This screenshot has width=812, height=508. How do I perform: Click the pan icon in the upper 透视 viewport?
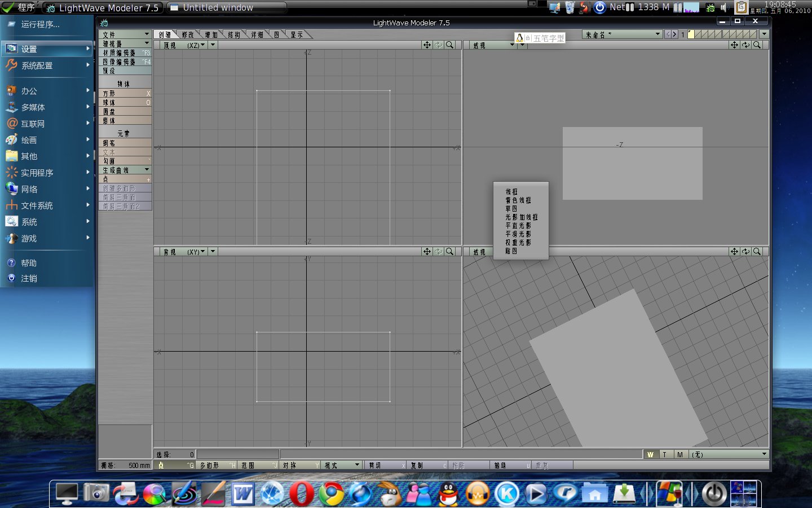[x=734, y=45]
